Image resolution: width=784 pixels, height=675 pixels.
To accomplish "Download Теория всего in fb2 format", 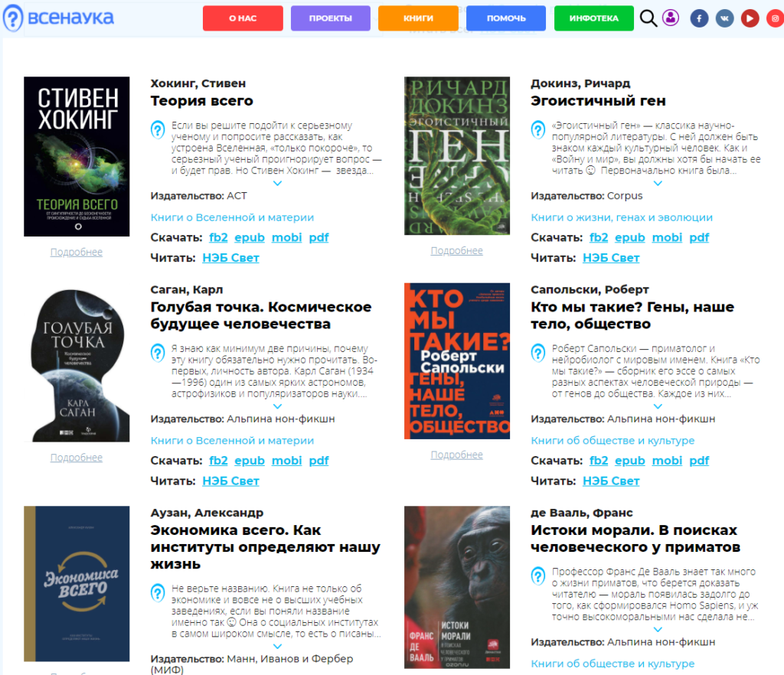I will 218,237.
